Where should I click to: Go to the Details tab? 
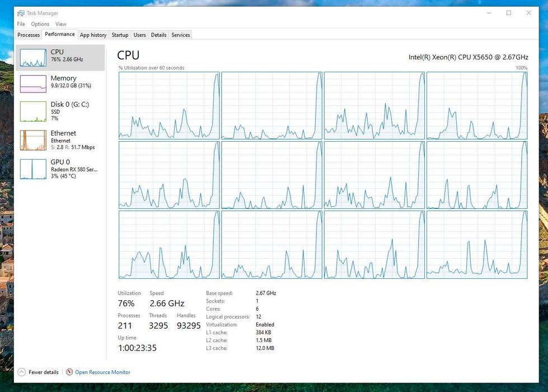click(158, 35)
